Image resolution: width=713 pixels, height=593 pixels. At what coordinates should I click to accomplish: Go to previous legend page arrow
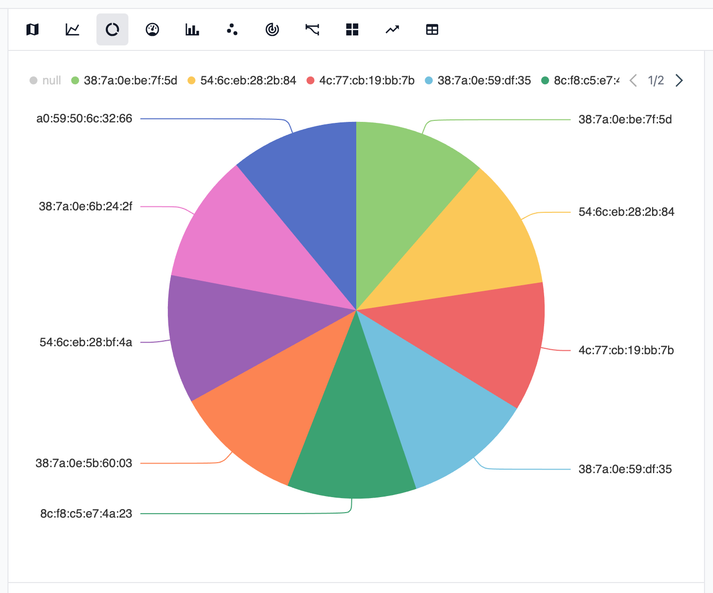click(633, 80)
